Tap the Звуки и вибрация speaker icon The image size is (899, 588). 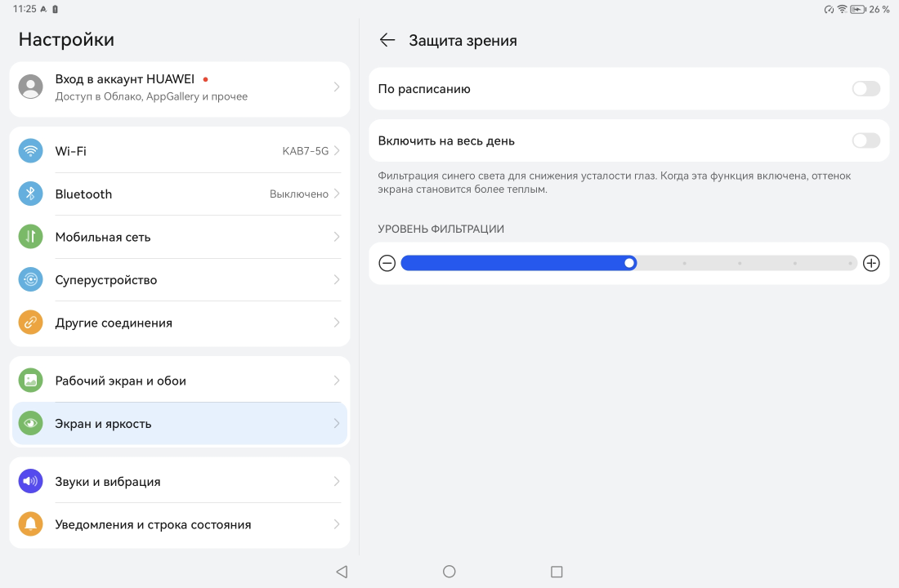coord(30,482)
